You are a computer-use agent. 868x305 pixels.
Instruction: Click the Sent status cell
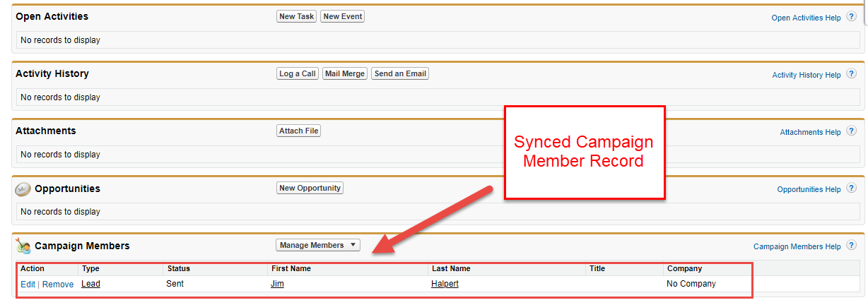coord(175,284)
